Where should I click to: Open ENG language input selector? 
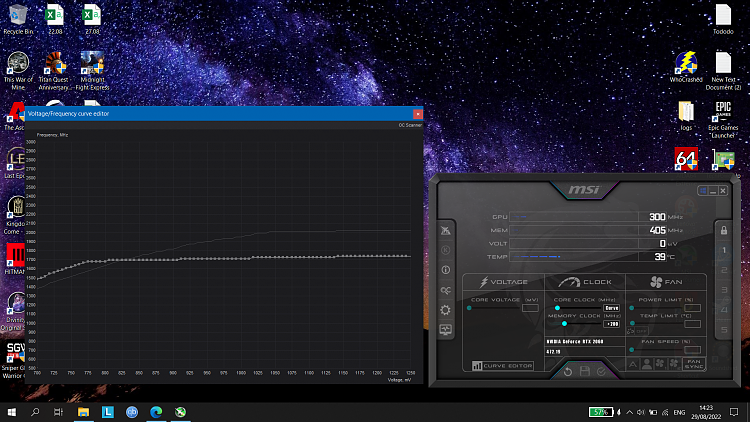679,412
